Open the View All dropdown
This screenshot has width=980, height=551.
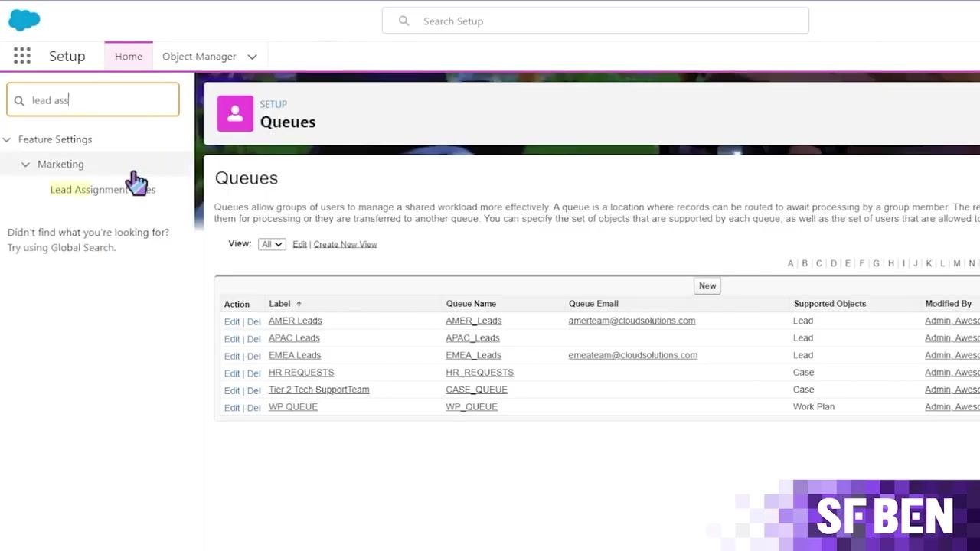(272, 244)
